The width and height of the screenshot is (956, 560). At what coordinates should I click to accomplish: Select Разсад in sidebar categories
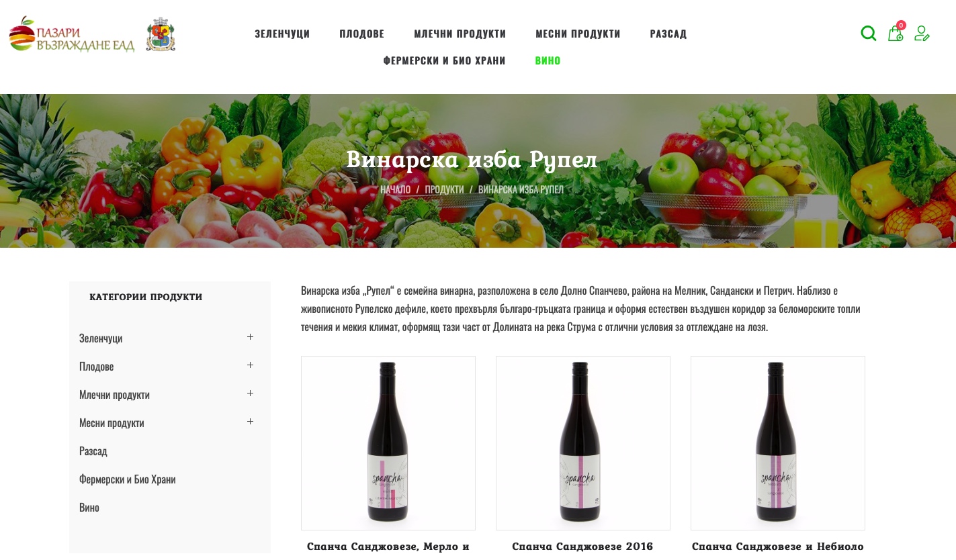tap(93, 451)
